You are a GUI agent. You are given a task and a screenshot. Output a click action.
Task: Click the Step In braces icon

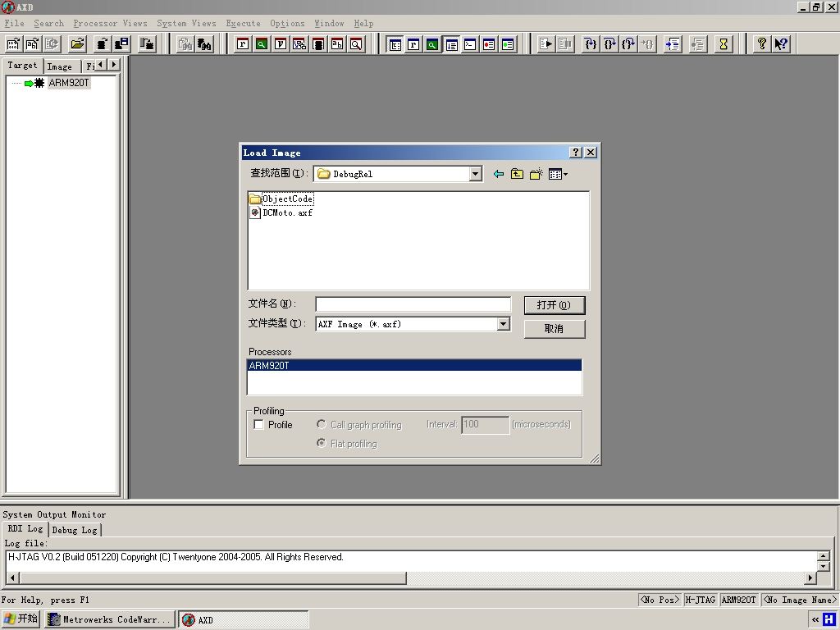[x=591, y=44]
